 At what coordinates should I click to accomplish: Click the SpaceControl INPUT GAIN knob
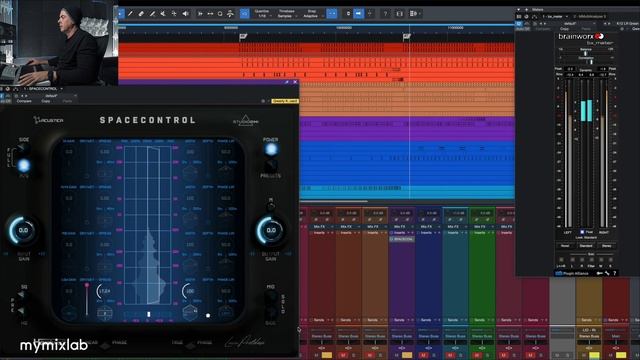[23, 230]
